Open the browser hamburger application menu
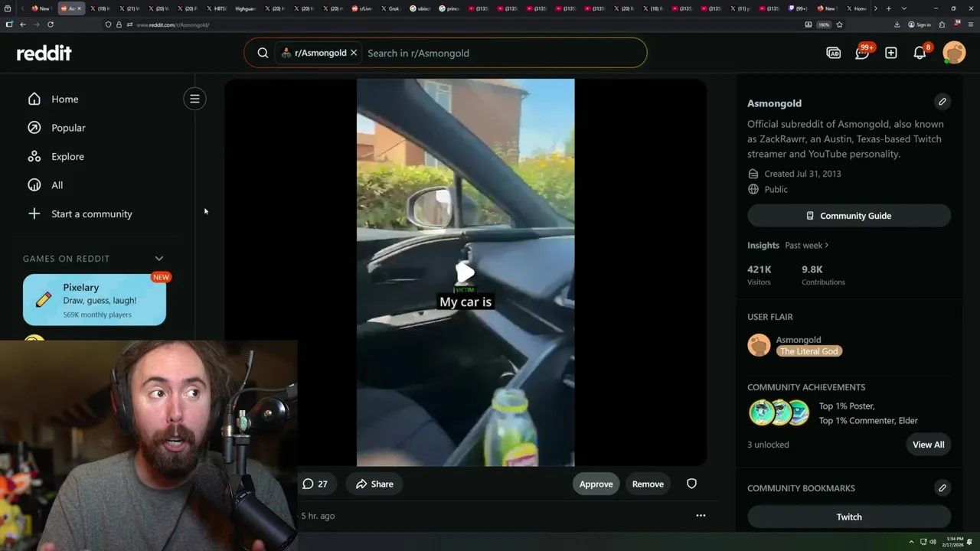 pyautogui.click(x=971, y=24)
